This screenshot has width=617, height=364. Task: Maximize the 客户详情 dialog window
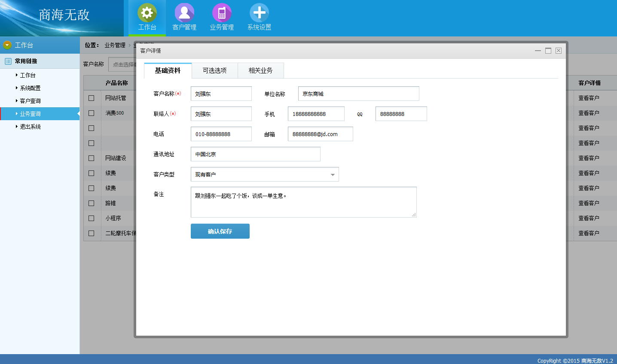(548, 51)
